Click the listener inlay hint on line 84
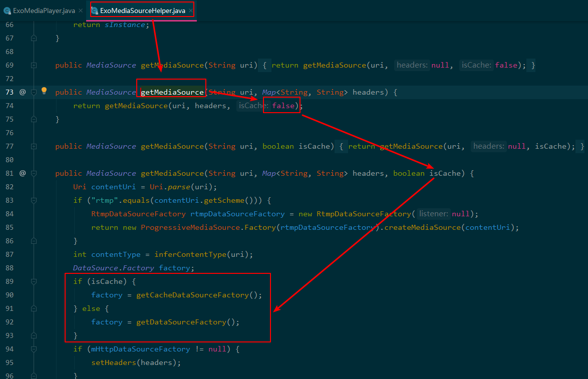The height and width of the screenshot is (379, 588). click(x=434, y=214)
